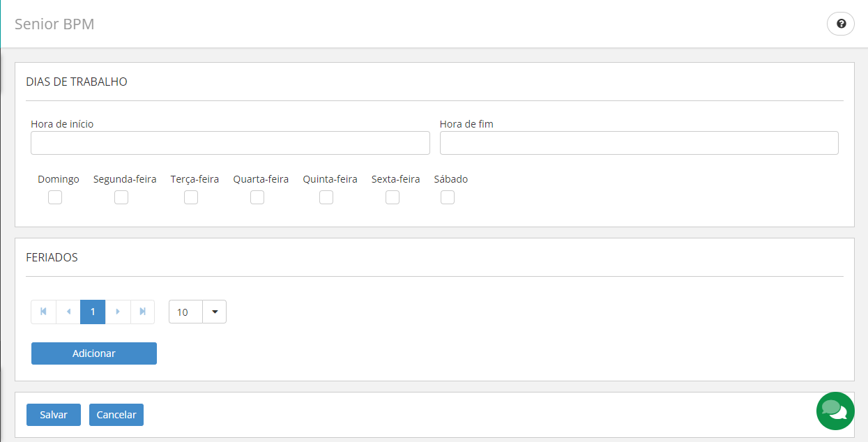Check the Segunda-feira workday box
868x442 pixels.
[121, 197]
